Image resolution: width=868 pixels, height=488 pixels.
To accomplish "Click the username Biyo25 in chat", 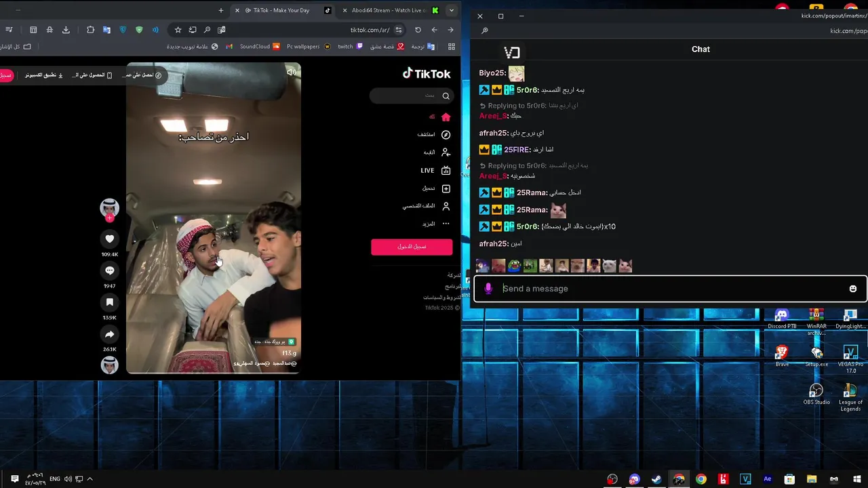I will 492,73.
